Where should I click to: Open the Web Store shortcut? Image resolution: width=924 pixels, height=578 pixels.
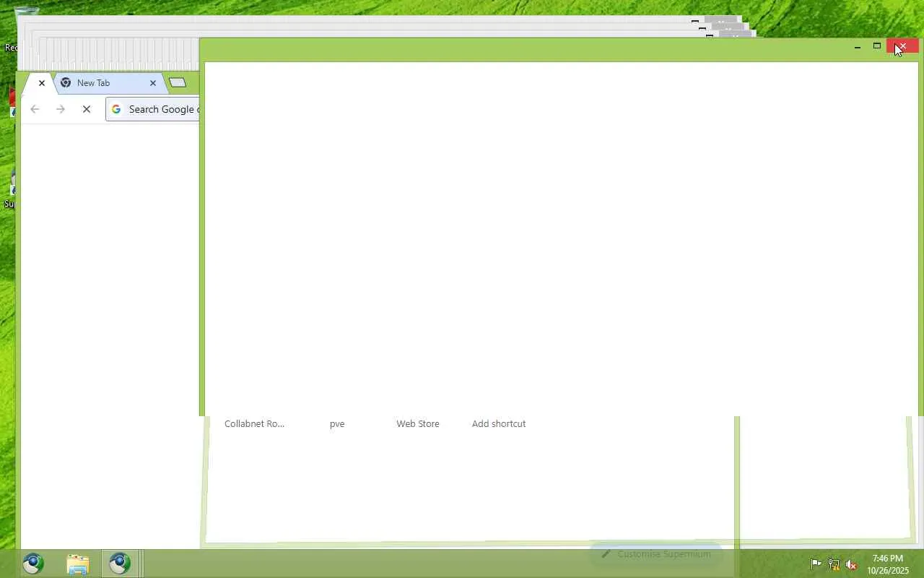418,424
